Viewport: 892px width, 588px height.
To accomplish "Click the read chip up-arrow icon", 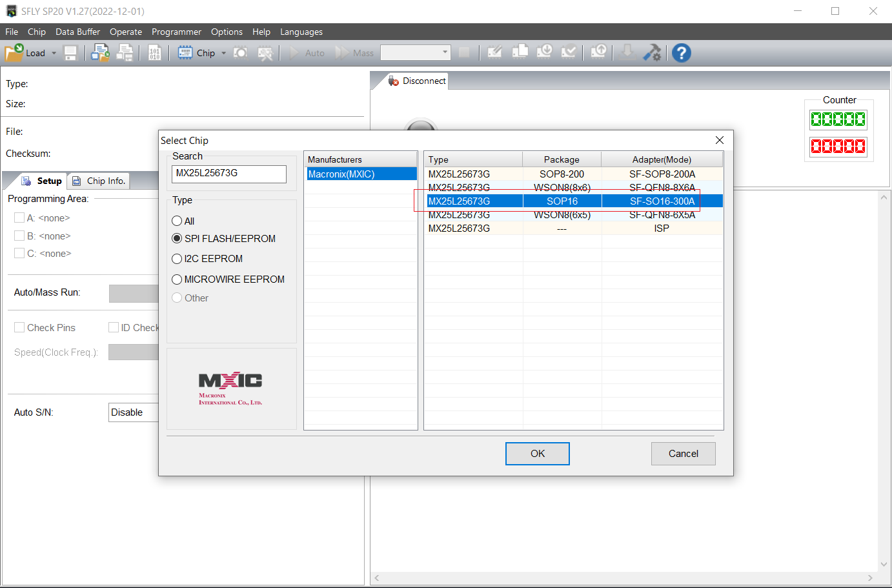I will pyautogui.click(x=599, y=52).
